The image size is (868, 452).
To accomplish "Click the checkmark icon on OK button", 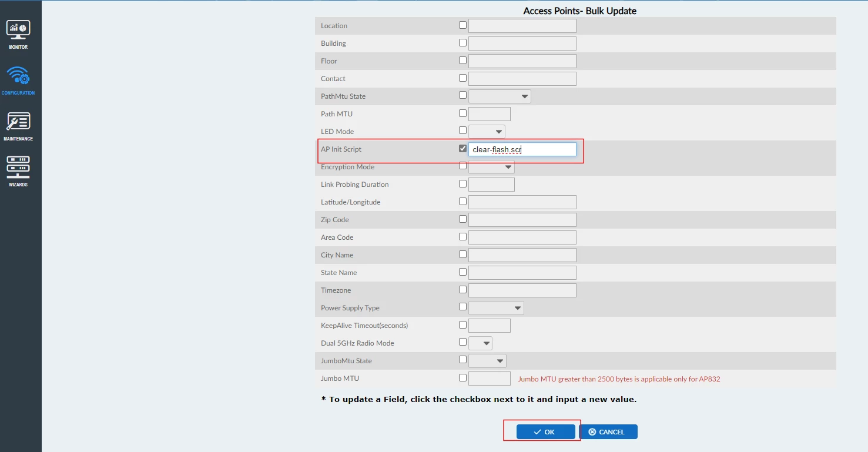I will [537, 432].
